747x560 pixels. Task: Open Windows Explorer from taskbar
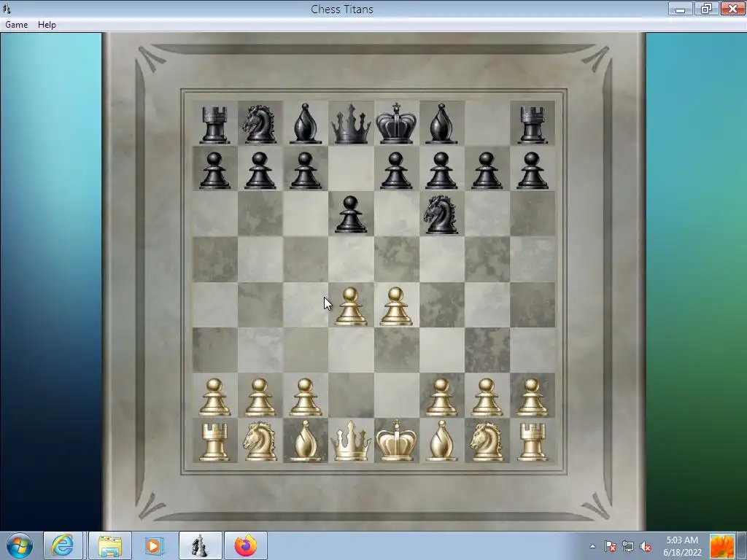click(110, 545)
